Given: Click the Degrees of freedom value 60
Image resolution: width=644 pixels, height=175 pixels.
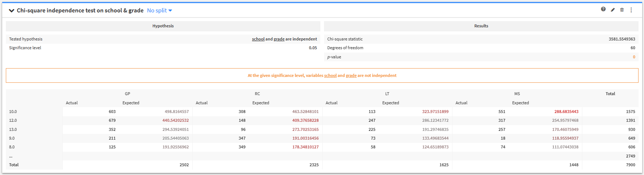Looking at the screenshot, I should click(633, 48).
